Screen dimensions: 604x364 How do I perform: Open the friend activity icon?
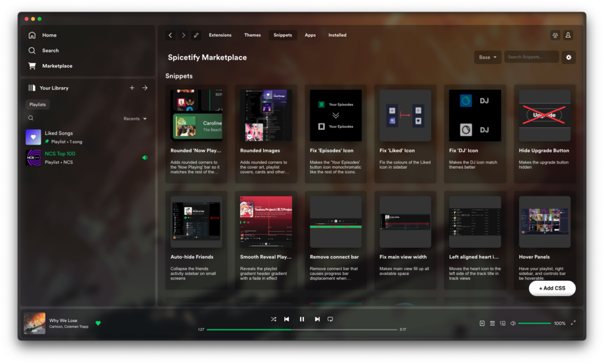(555, 35)
